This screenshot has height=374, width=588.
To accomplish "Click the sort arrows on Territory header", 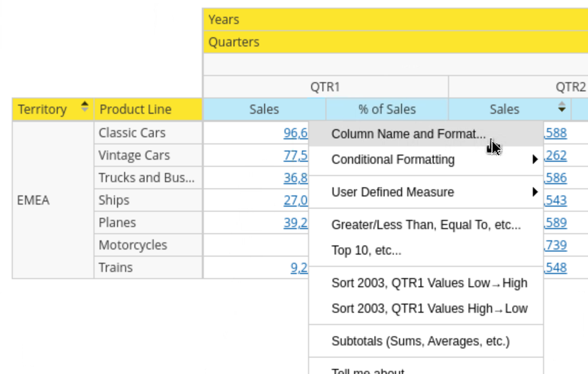I will point(85,108).
